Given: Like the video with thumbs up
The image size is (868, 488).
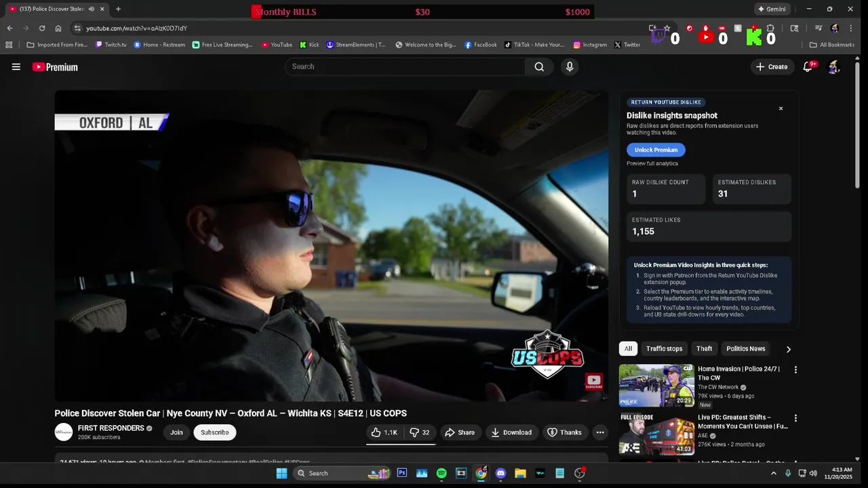Looking at the screenshot, I should click(x=384, y=432).
